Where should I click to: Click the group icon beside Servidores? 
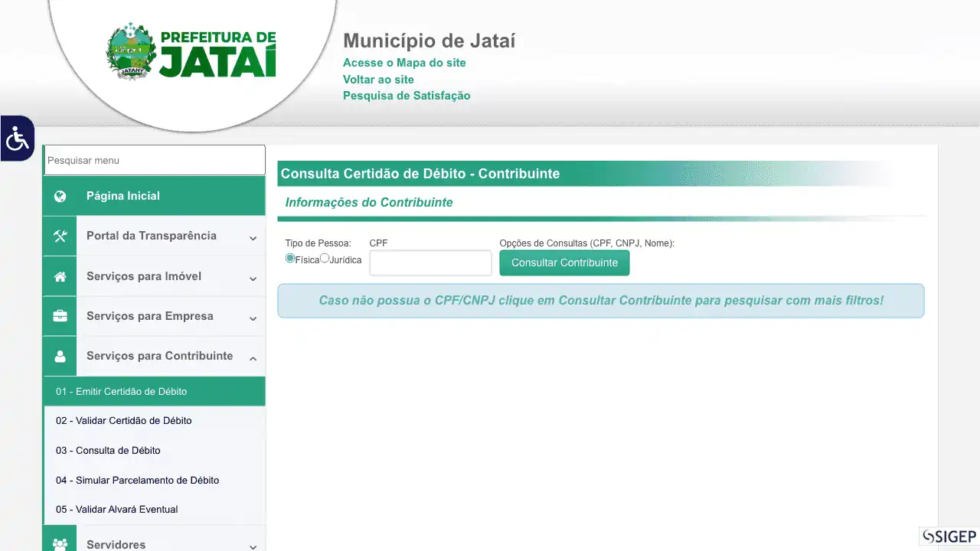pyautogui.click(x=60, y=544)
